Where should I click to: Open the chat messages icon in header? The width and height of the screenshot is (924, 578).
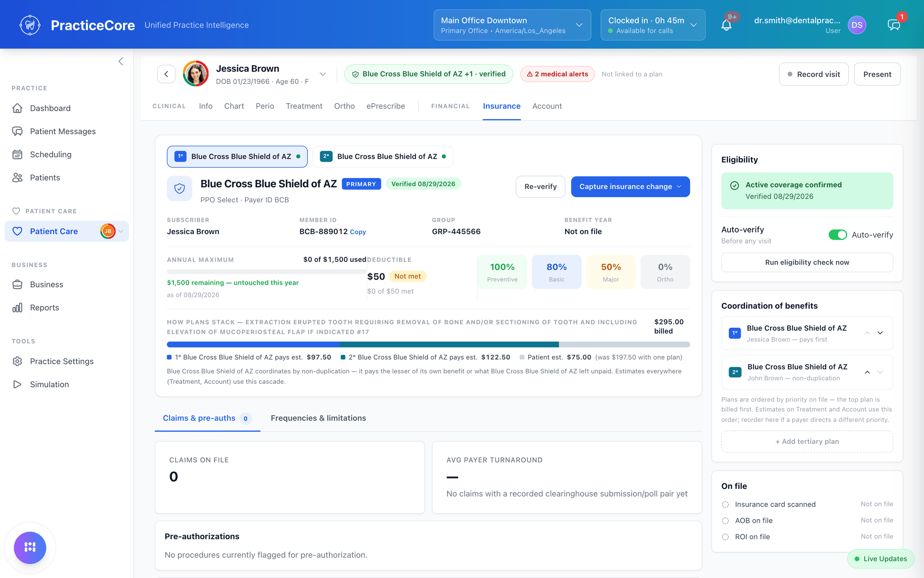click(894, 25)
